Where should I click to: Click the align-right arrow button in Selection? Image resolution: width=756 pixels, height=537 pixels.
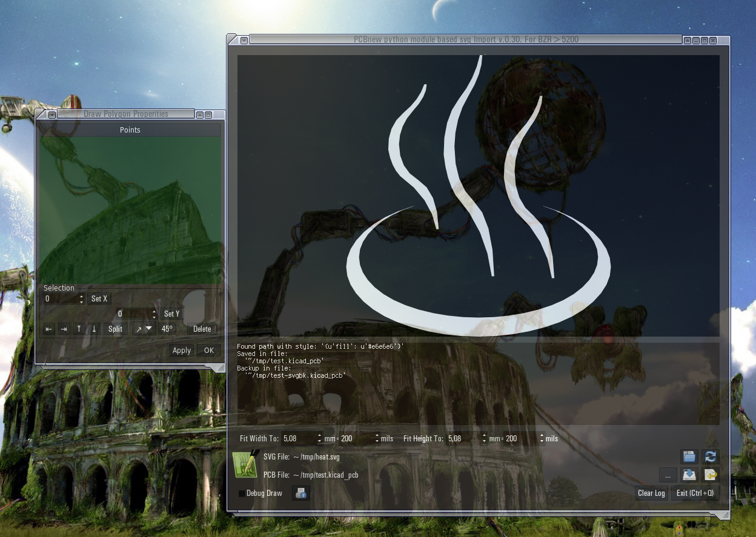point(64,329)
